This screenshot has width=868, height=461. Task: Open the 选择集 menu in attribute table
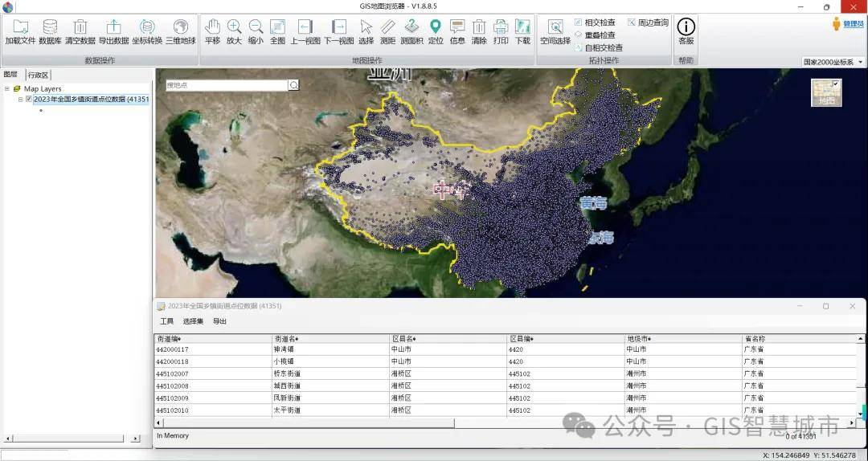[193, 321]
